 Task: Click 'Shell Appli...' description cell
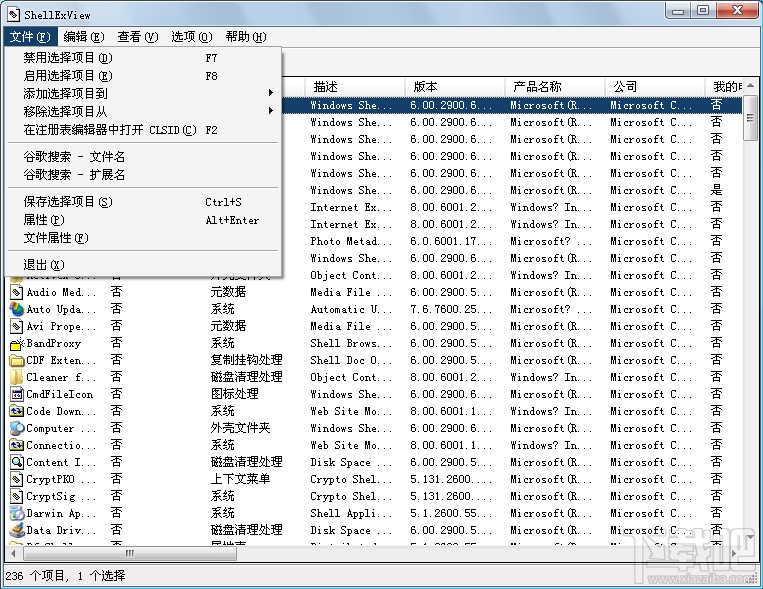351,514
